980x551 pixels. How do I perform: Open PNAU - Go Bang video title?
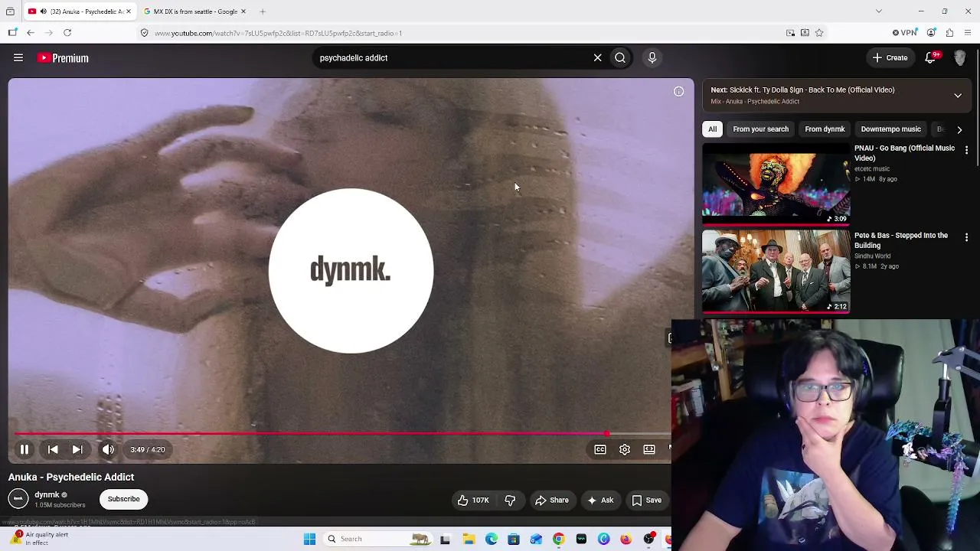point(904,153)
